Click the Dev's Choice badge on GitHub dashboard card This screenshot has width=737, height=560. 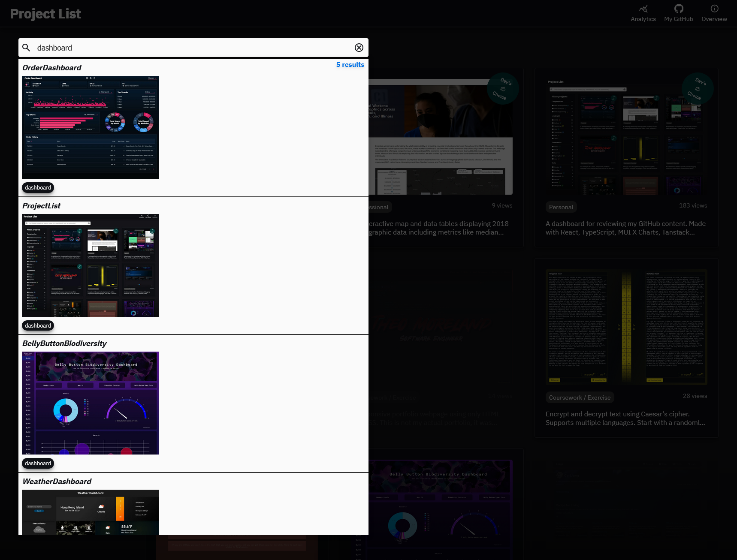(697, 88)
